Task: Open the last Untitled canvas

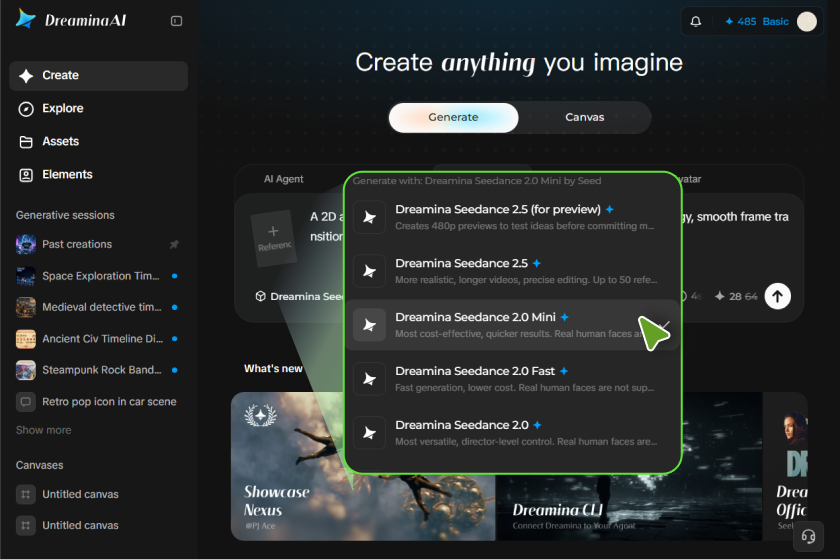Action: tap(99, 526)
